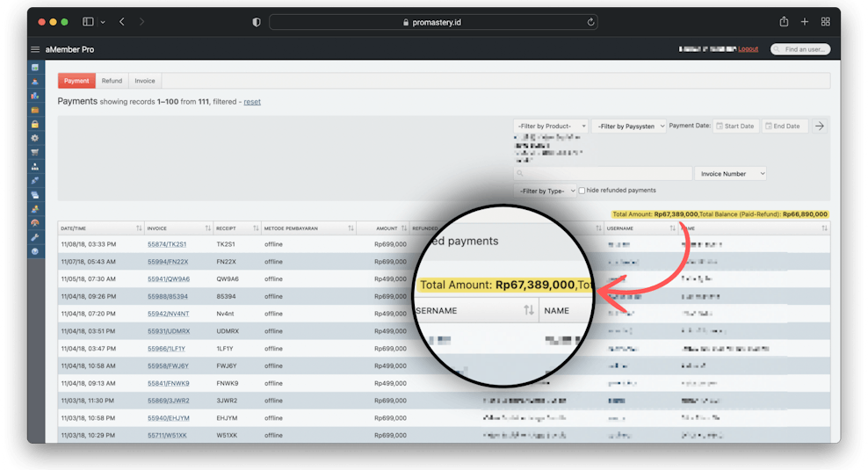Open the Dashboard icon in the sidebar
Screen dimensions: 868x470
click(x=35, y=68)
